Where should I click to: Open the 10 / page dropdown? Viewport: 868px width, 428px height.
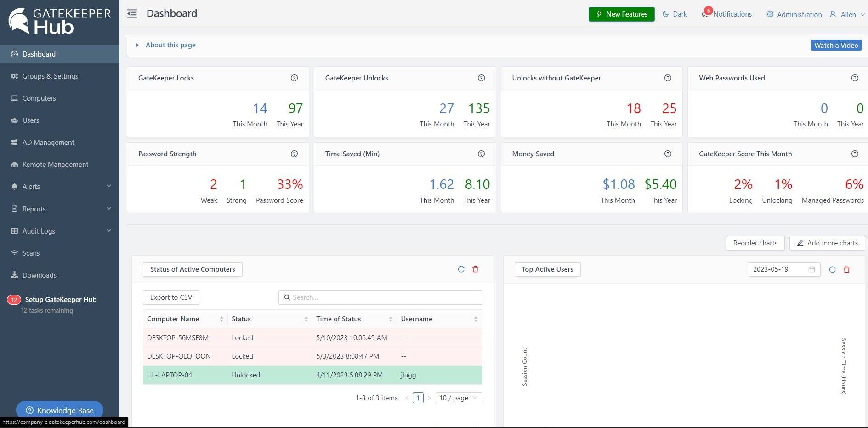(x=458, y=398)
